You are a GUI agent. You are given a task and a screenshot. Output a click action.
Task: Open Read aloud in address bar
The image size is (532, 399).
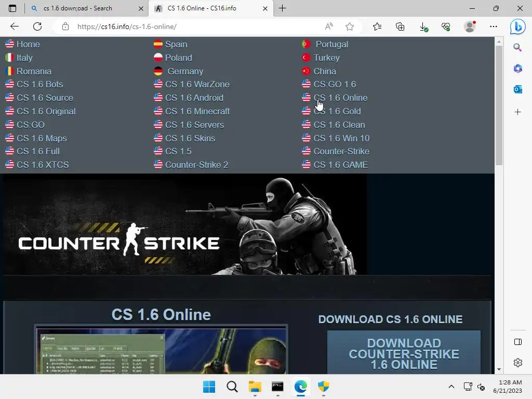tap(329, 26)
